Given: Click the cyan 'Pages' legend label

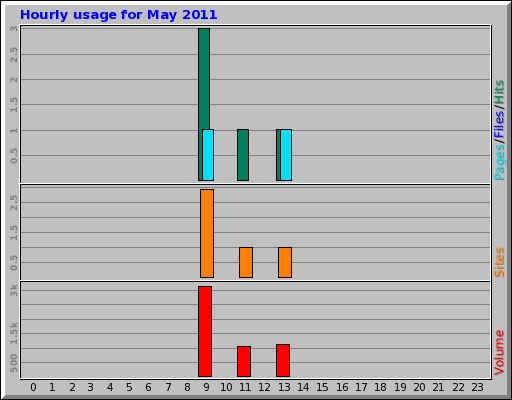Looking at the screenshot, I should (499, 162).
